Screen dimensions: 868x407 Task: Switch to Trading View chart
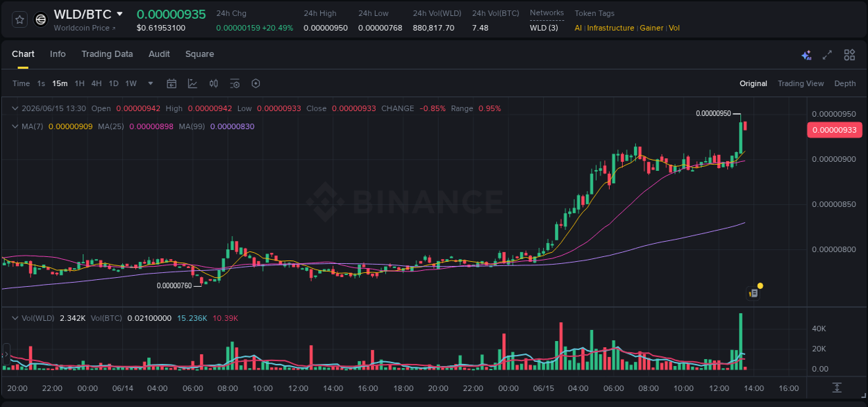click(x=801, y=83)
